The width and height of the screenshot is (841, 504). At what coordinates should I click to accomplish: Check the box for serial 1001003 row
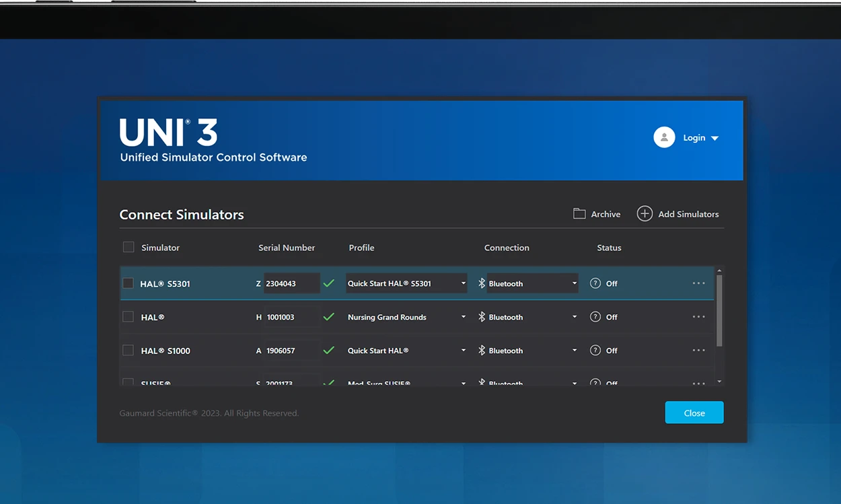128,317
